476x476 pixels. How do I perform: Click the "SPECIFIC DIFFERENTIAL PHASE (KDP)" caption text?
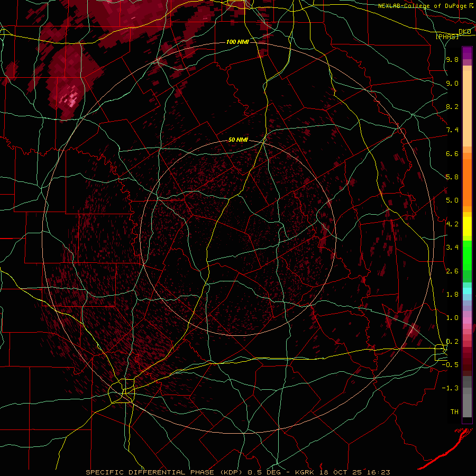(x=164, y=472)
